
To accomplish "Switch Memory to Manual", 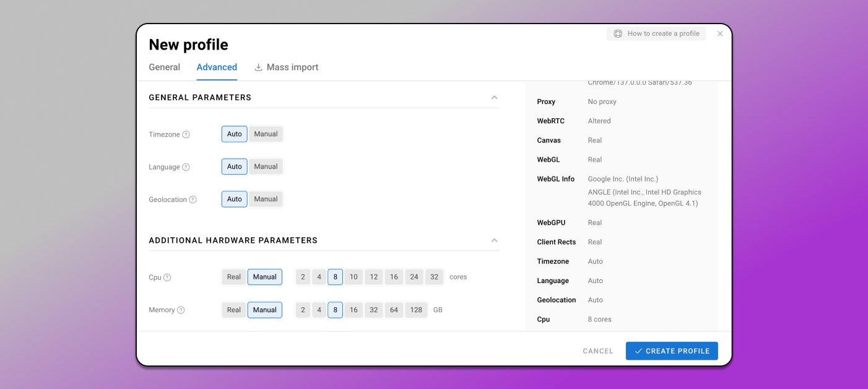I will 265,310.
